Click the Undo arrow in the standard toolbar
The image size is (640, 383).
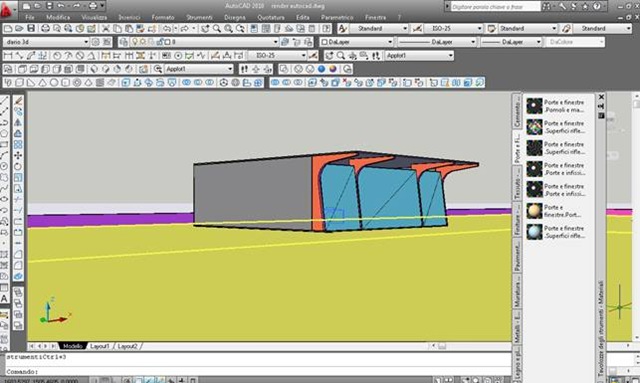click(x=167, y=28)
